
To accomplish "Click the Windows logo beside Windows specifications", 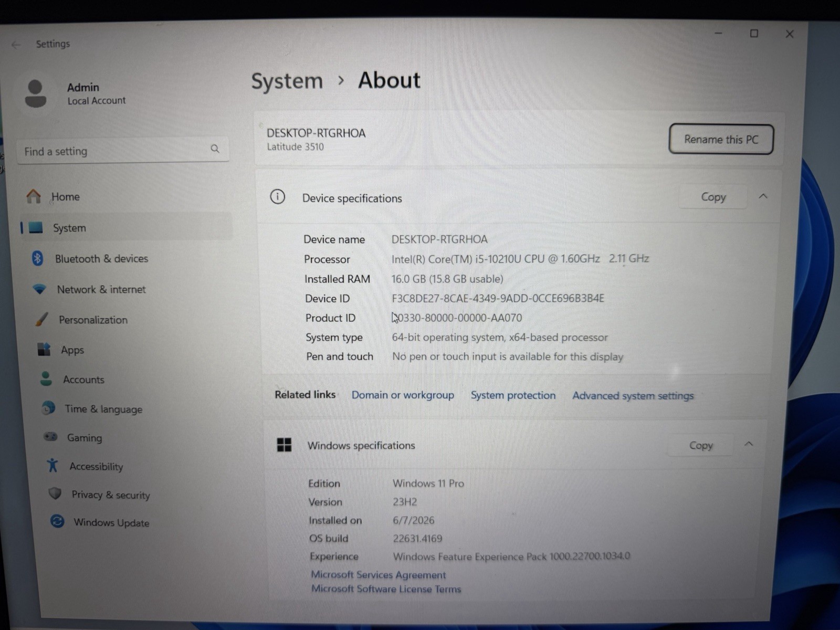I will click(284, 445).
